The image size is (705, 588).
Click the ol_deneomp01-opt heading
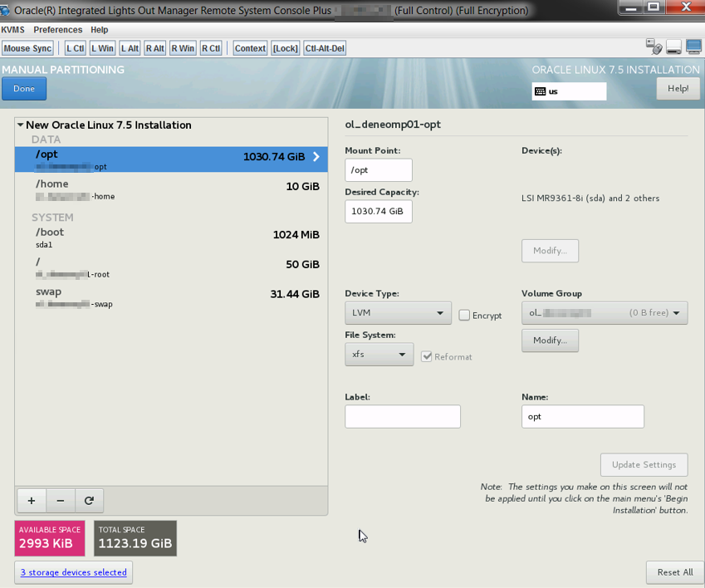click(x=393, y=125)
